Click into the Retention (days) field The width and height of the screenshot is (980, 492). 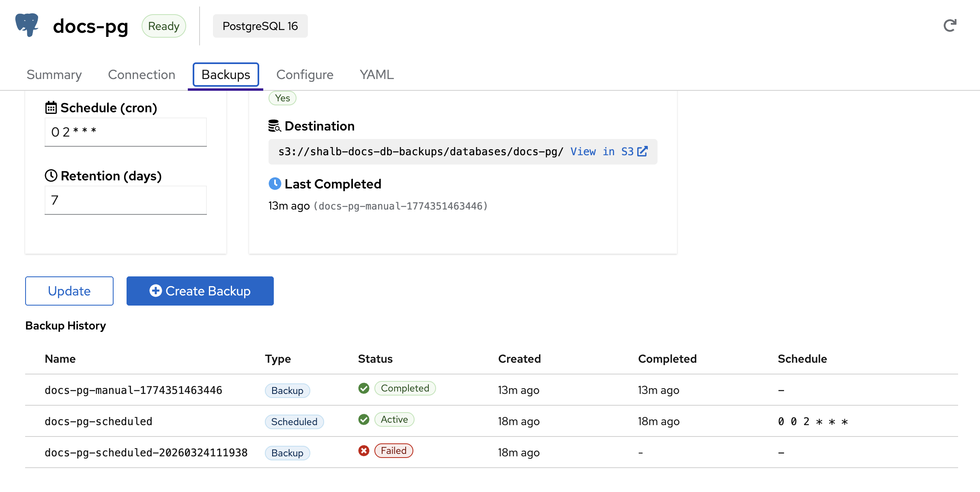(x=126, y=200)
